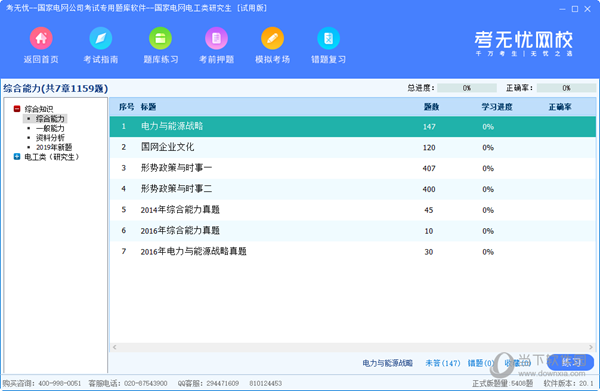This screenshot has width=600, height=391.
Task: Select 2019年新题 in the tree
Action: click(x=54, y=147)
